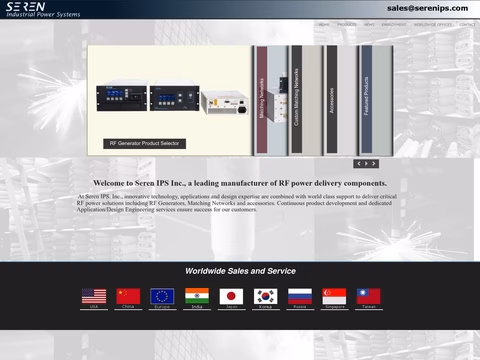Select the Russia flag icon
The image size is (480, 360).
coord(300,296)
